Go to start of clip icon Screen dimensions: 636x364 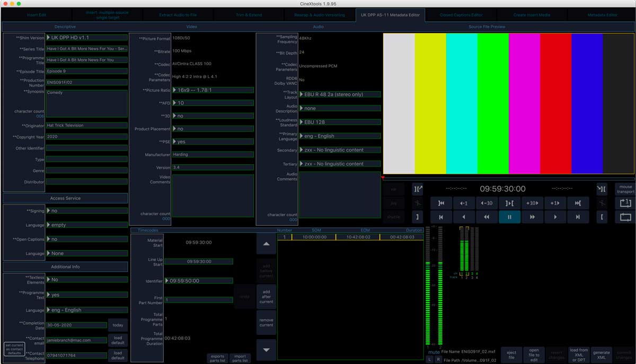pyautogui.click(x=441, y=217)
